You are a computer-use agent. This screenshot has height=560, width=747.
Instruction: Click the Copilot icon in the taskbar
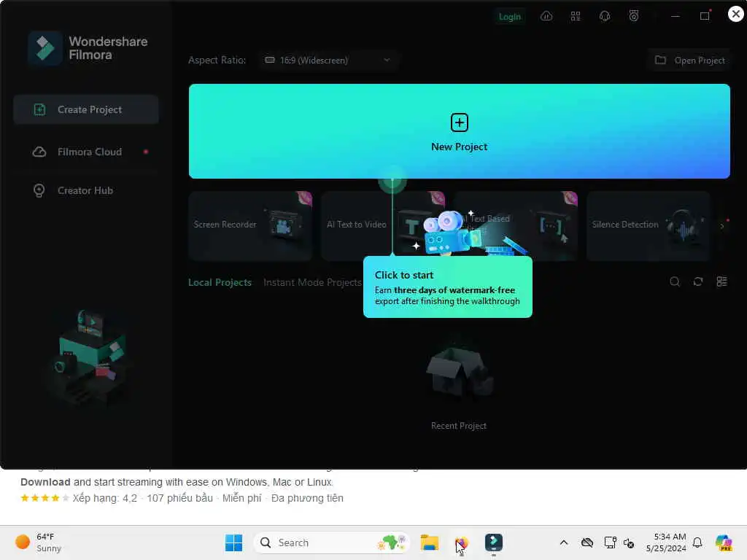[724, 542]
